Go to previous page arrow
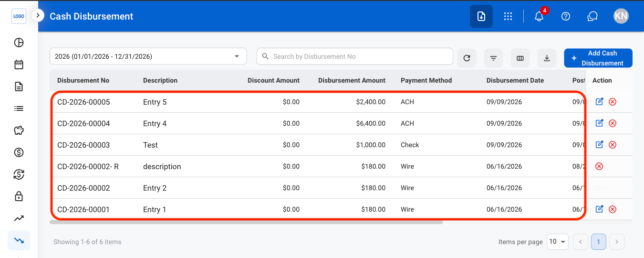 tap(581, 242)
